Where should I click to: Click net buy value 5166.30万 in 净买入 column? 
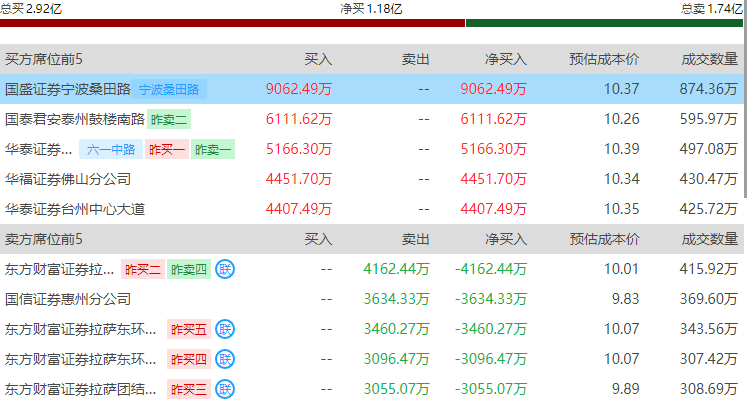[494, 149]
